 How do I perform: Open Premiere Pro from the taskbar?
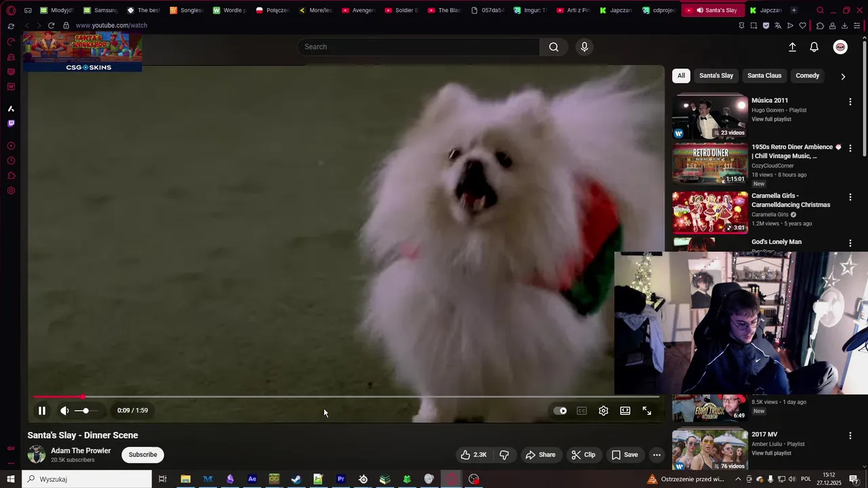[341, 479]
